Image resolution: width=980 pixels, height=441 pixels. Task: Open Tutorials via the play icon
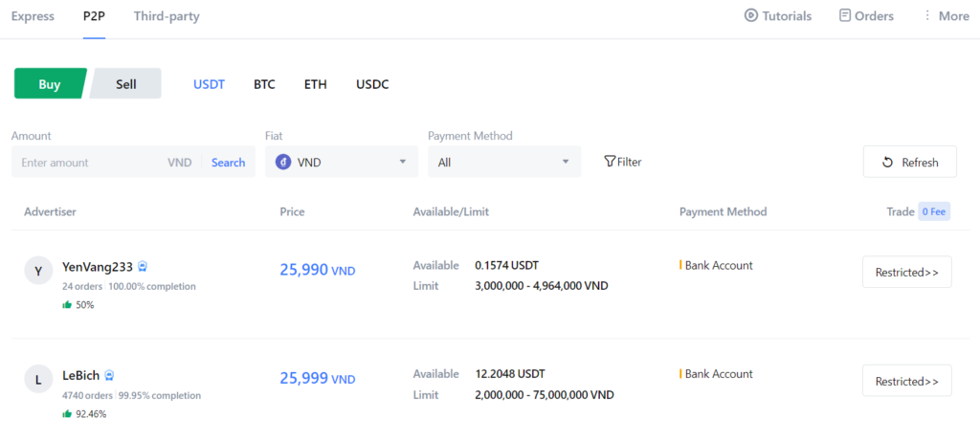tap(751, 16)
